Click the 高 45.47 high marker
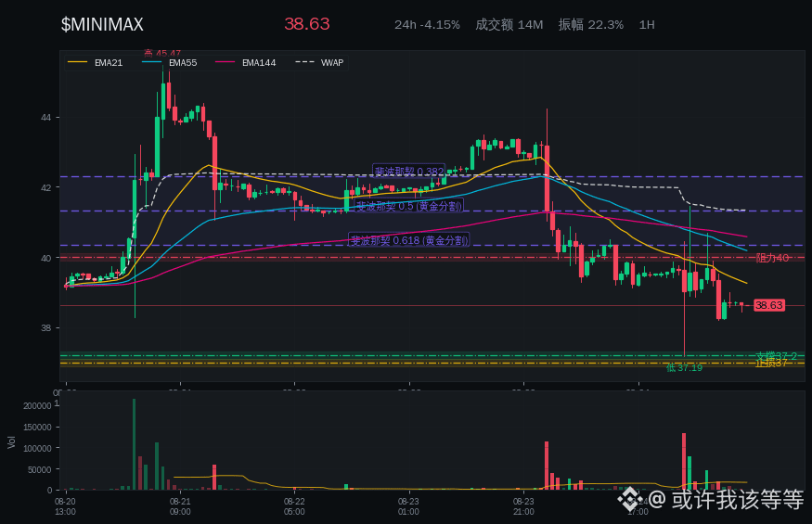Screen dimensions: 812x524 (162, 54)
